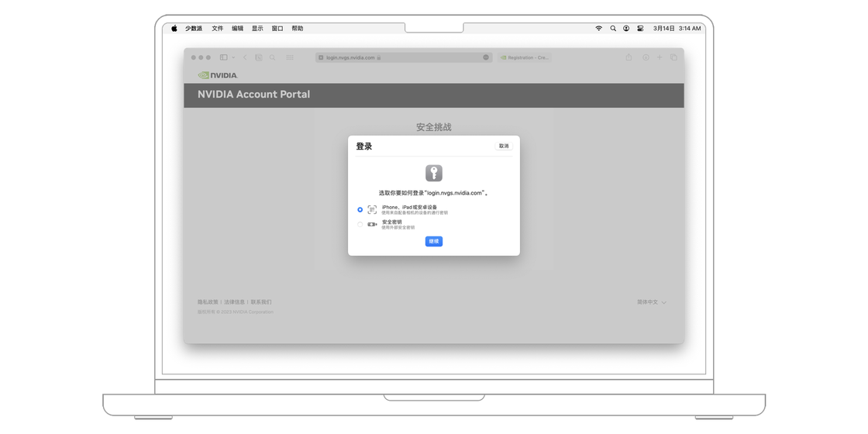Select the 安全密钥 security key radio option
This screenshot has height=434, width=868.
tap(360, 224)
